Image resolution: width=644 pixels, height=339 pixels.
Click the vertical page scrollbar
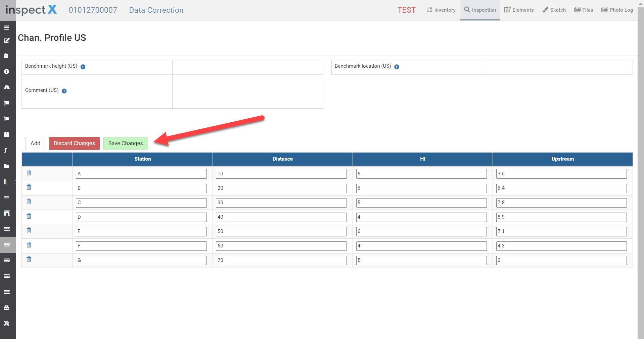[641, 173]
